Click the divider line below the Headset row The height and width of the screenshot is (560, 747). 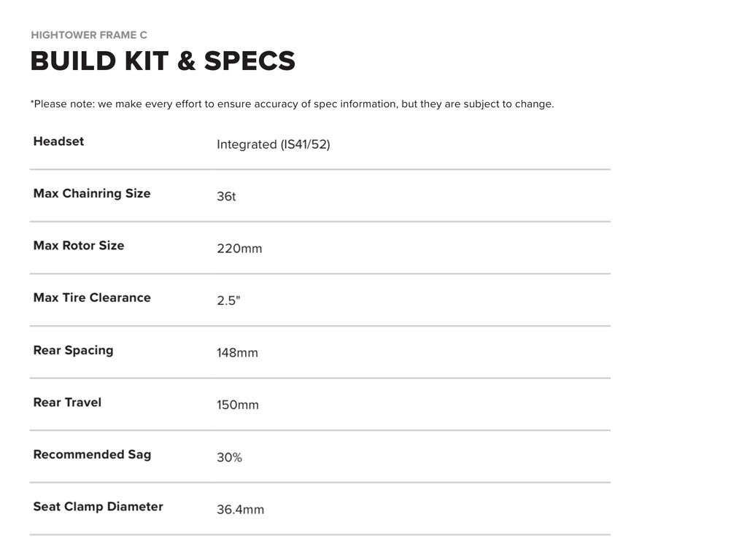pyautogui.click(x=320, y=169)
